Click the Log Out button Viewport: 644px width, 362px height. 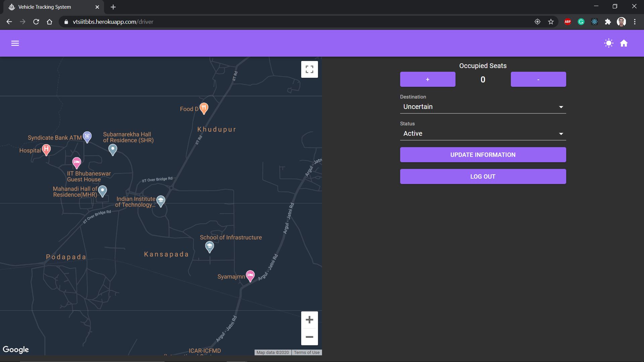pyautogui.click(x=483, y=177)
